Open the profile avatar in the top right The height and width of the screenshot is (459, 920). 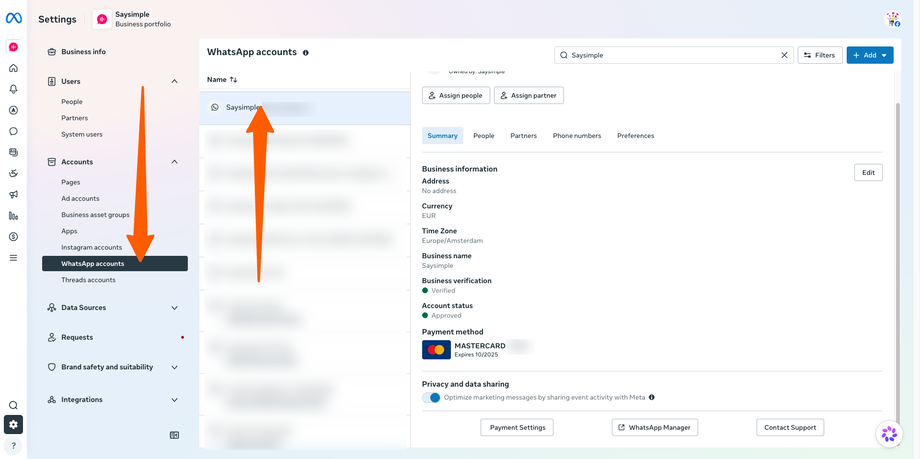click(892, 19)
